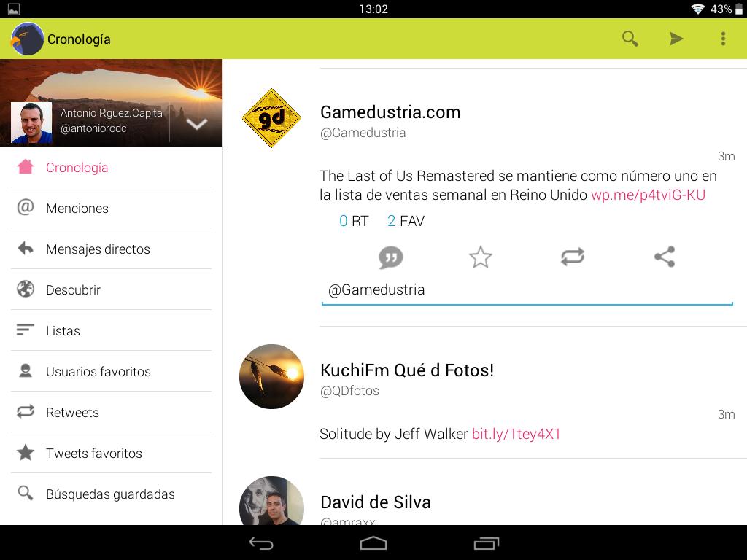Click the globe icon beside Descubrir
Image resolution: width=747 pixels, height=560 pixels.
26,289
